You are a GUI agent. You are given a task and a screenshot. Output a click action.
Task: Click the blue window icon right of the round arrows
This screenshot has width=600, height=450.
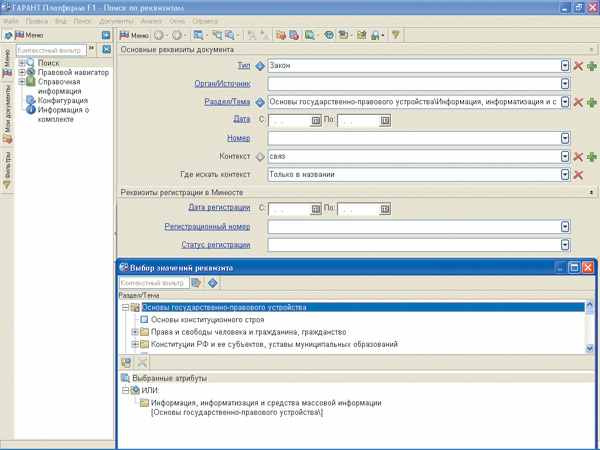[198, 36]
